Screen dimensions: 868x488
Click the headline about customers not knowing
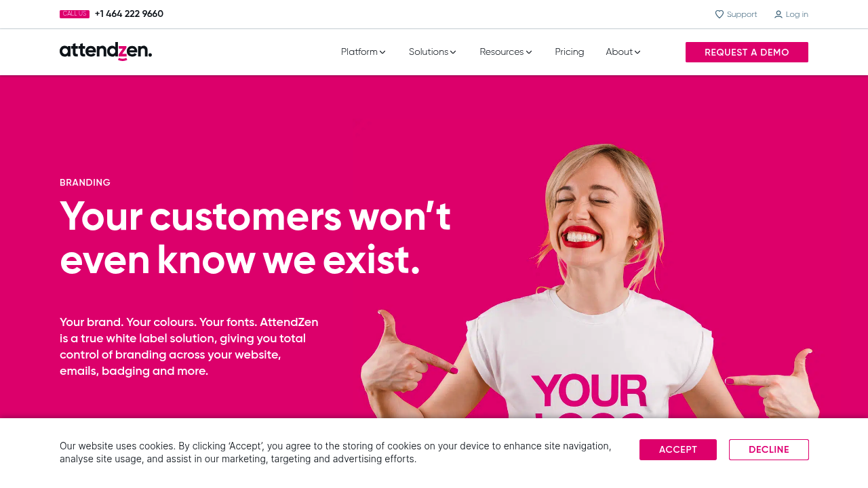[256, 237]
